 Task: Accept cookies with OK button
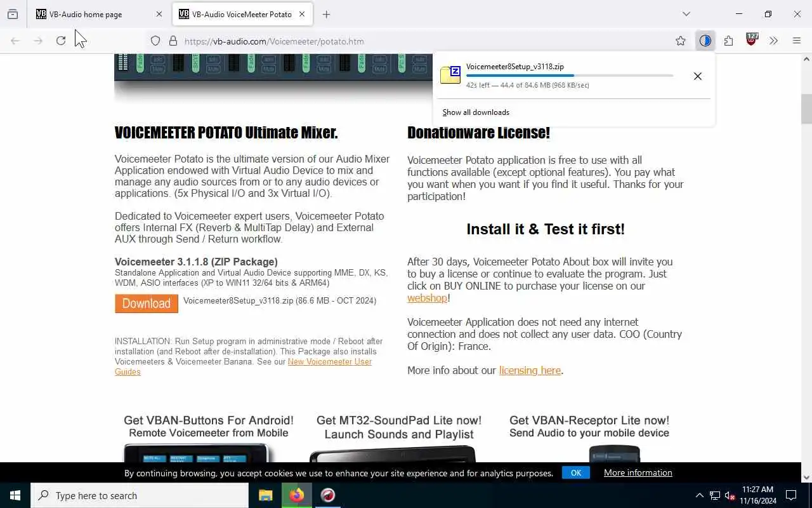coord(576,472)
